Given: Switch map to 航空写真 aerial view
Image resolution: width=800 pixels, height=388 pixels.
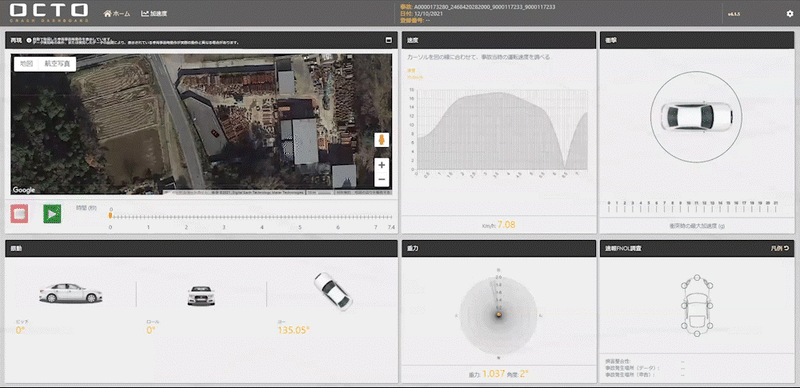Looking at the screenshot, I should point(57,64).
